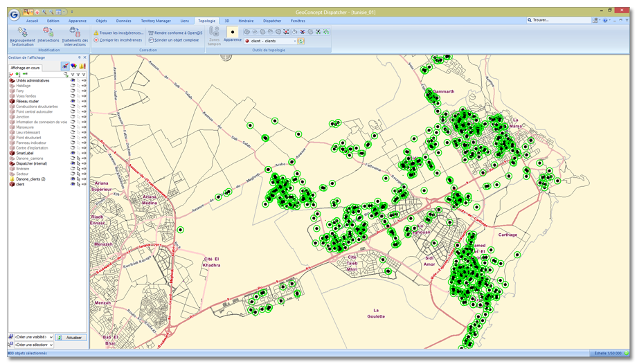Click the Regroupement Sectorisation icon

pyautogui.click(x=21, y=33)
